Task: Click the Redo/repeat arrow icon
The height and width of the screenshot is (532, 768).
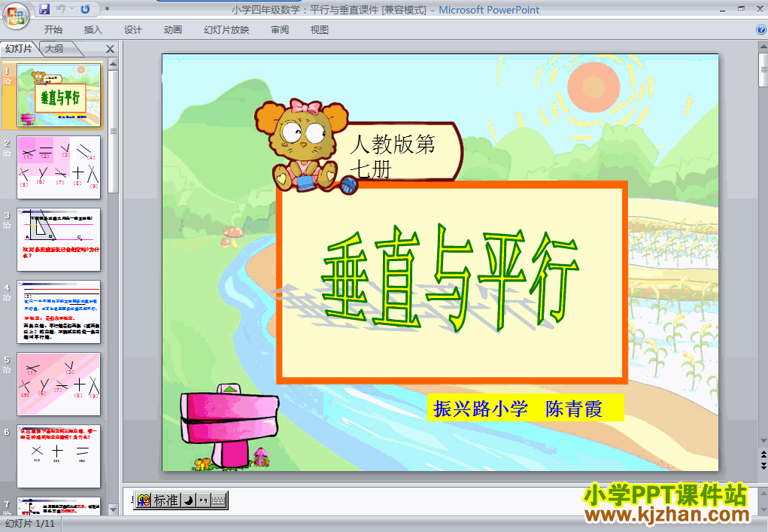Action: (85, 9)
